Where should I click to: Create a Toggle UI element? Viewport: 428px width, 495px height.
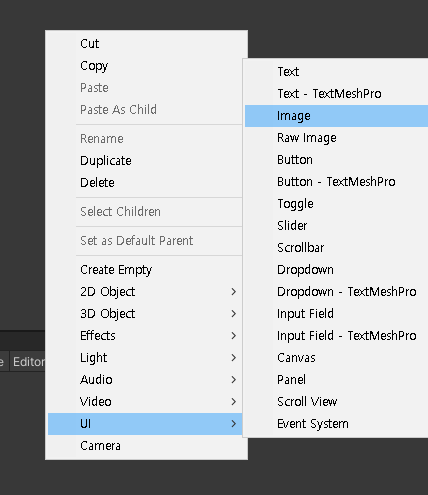tap(336, 204)
